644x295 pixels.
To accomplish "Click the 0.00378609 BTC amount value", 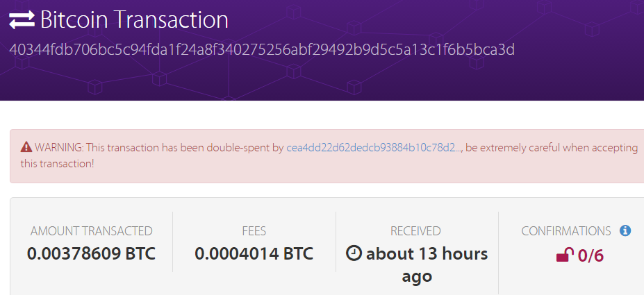I will pos(91,254).
